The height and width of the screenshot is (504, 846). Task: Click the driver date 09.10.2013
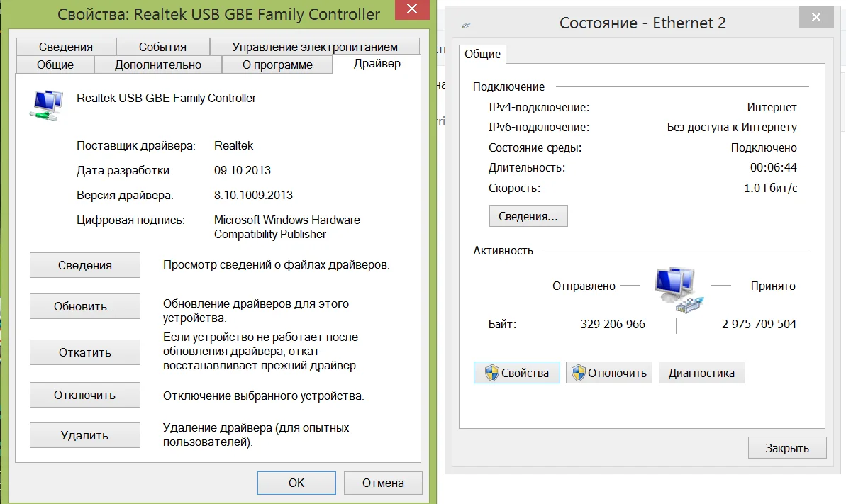pyautogui.click(x=243, y=170)
